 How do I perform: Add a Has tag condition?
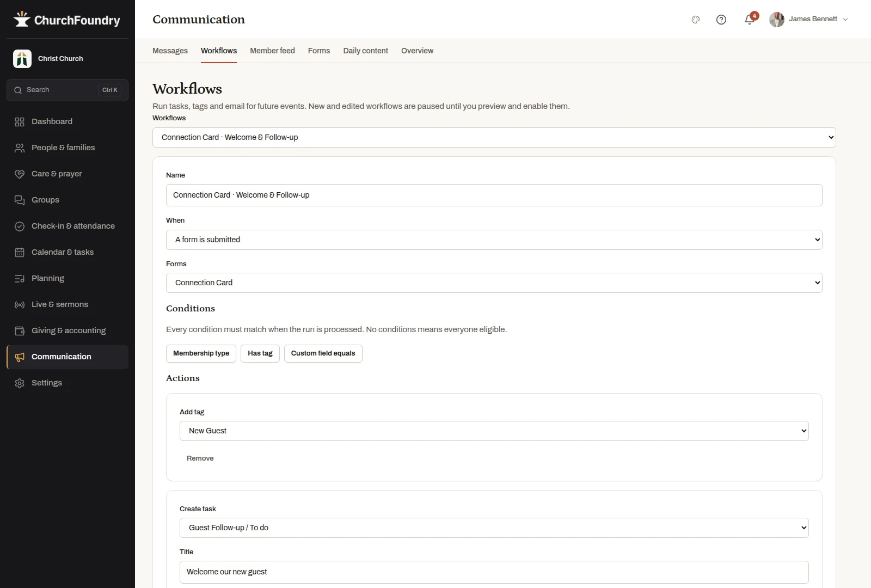click(260, 353)
